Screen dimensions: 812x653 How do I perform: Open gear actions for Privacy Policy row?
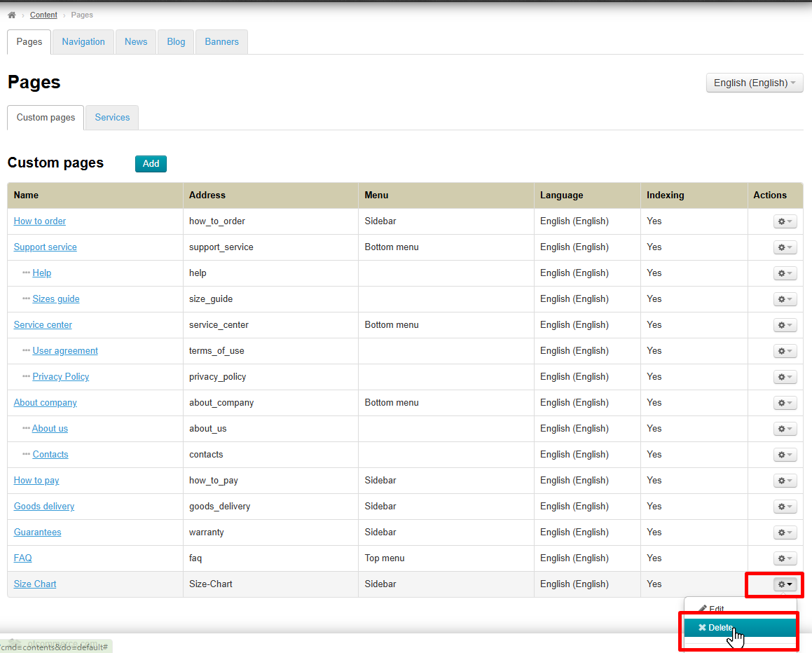[785, 377]
